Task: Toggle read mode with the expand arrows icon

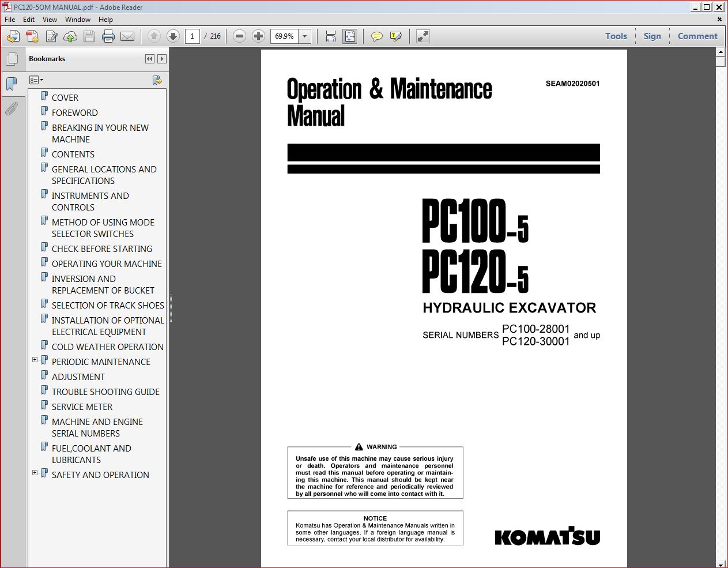Action: (x=423, y=36)
